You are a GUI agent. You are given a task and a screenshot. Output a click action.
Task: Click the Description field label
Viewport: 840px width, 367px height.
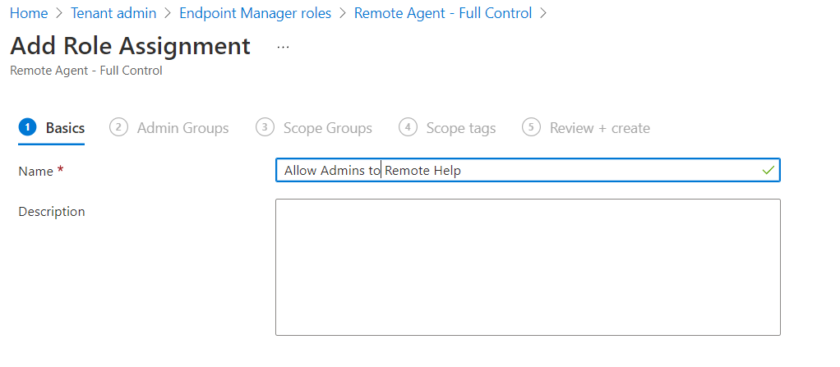(x=51, y=212)
